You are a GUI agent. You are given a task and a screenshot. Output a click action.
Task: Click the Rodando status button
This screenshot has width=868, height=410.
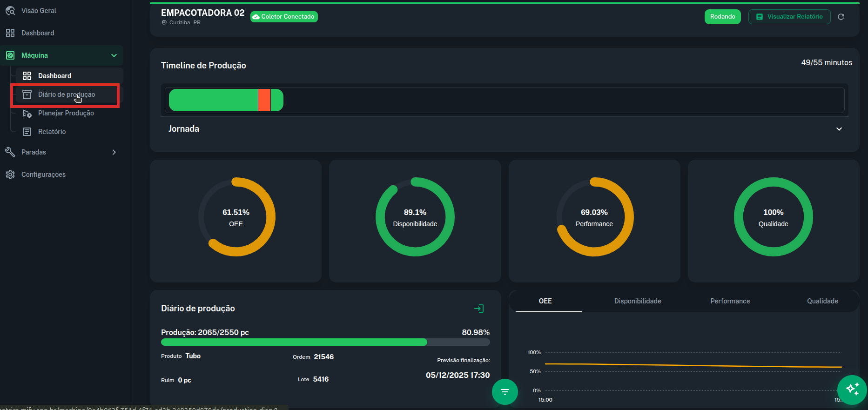[722, 17]
